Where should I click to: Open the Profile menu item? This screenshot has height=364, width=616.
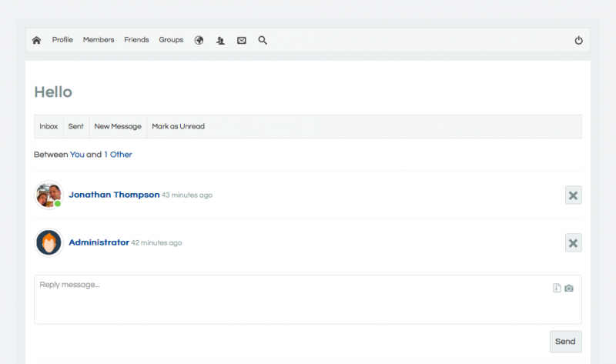tap(62, 40)
